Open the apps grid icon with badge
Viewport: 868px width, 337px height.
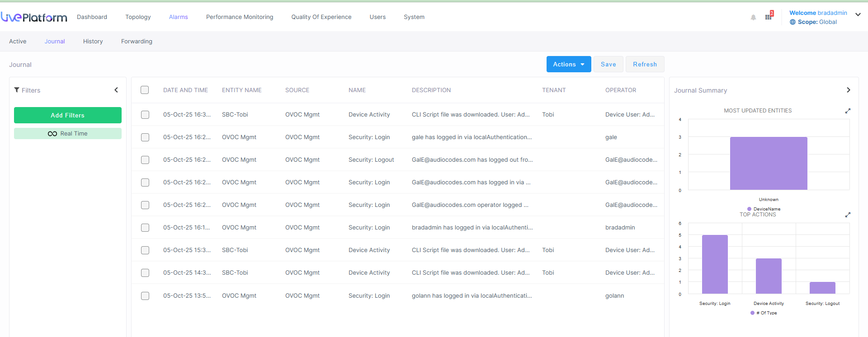[769, 17]
